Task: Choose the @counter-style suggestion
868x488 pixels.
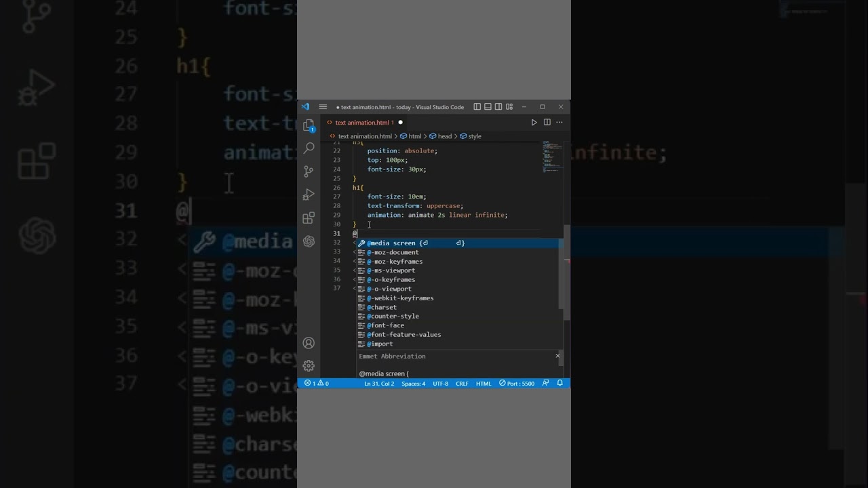Action: (x=458, y=316)
